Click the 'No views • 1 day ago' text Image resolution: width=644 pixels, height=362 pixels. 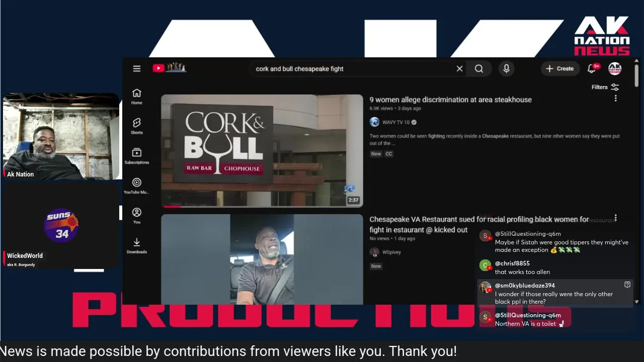[x=392, y=238]
